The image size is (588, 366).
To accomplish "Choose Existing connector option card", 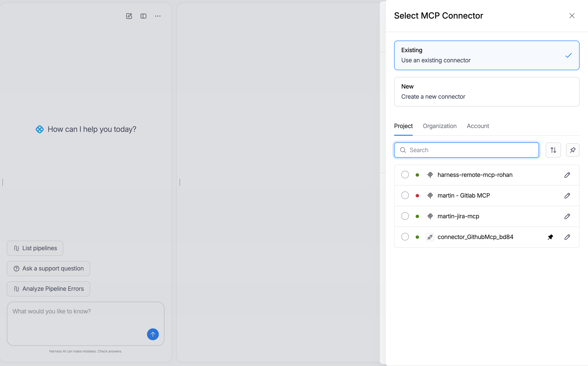I will (487, 55).
